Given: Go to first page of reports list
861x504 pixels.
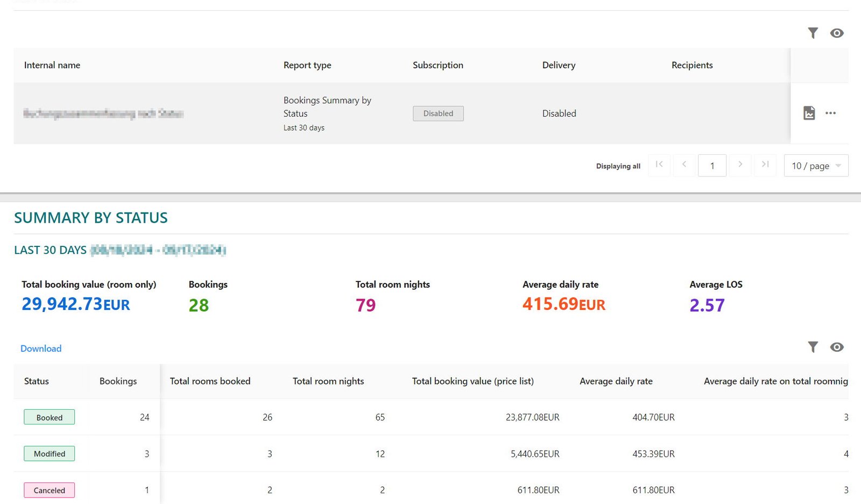Looking at the screenshot, I should click(659, 165).
